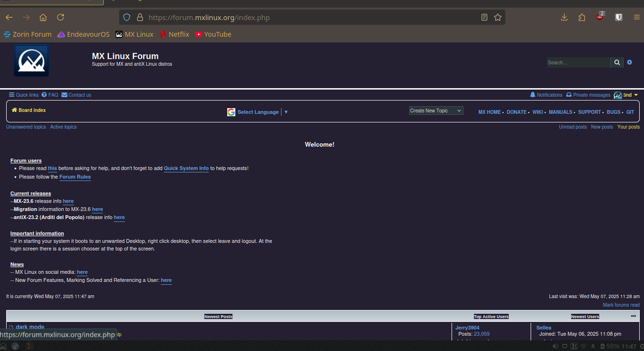Open the MANUALS nav link
This screenshot has width=644, height=351.
click(x=560, y=112)
